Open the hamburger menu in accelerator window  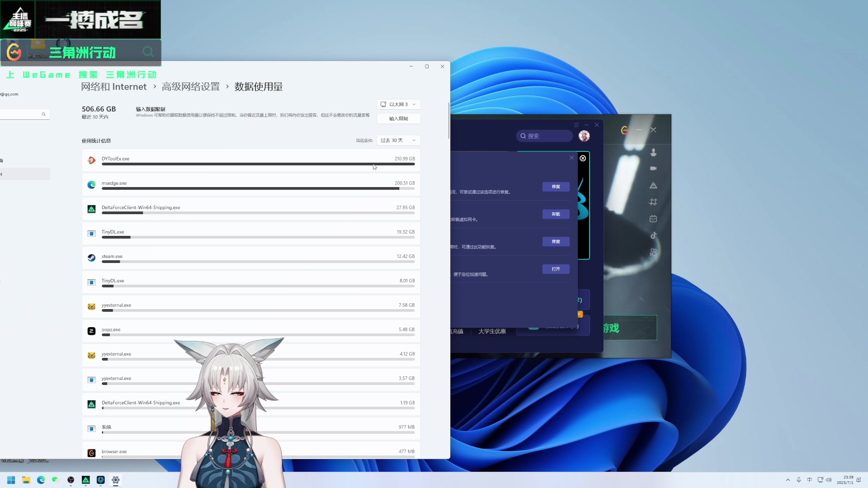[576, 125]
